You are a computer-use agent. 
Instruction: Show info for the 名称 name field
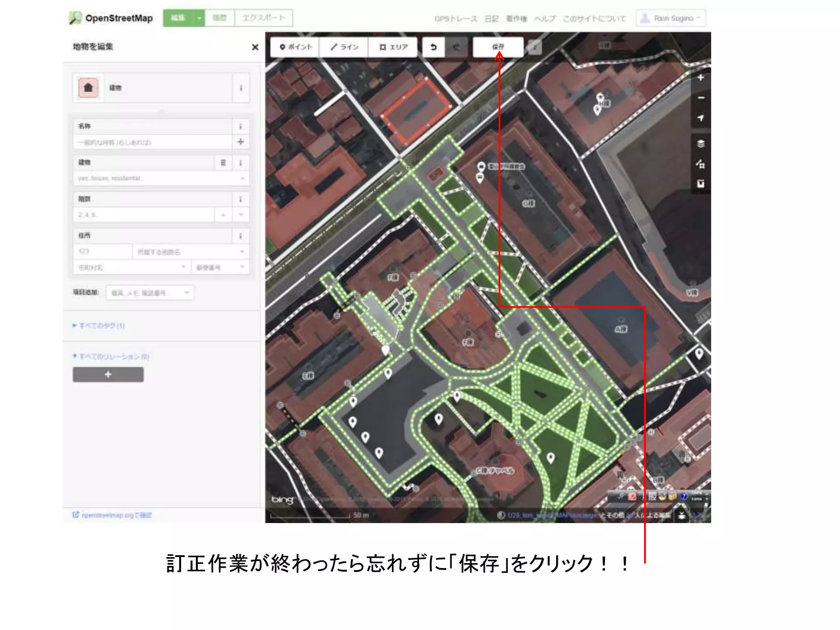(x=241, y=126)
